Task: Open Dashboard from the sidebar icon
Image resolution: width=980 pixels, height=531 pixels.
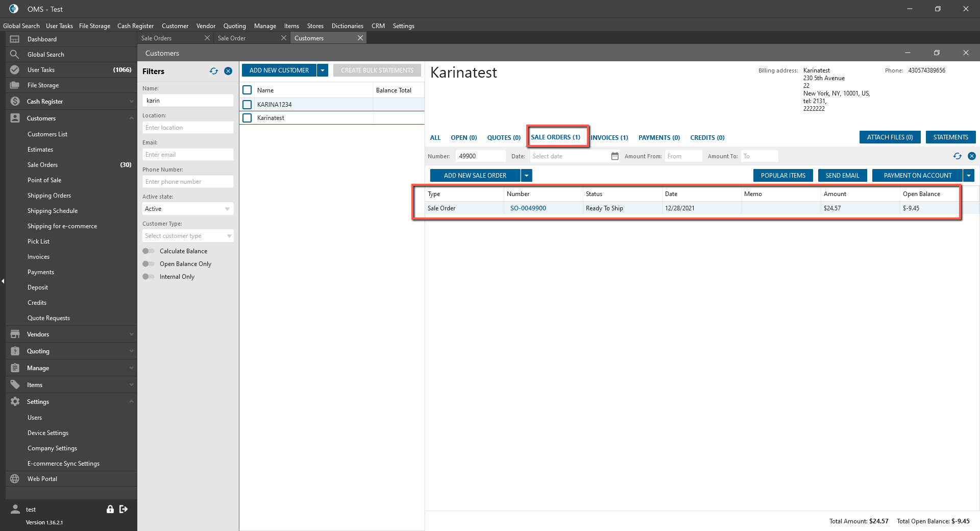Action: [x=15, y=39]
